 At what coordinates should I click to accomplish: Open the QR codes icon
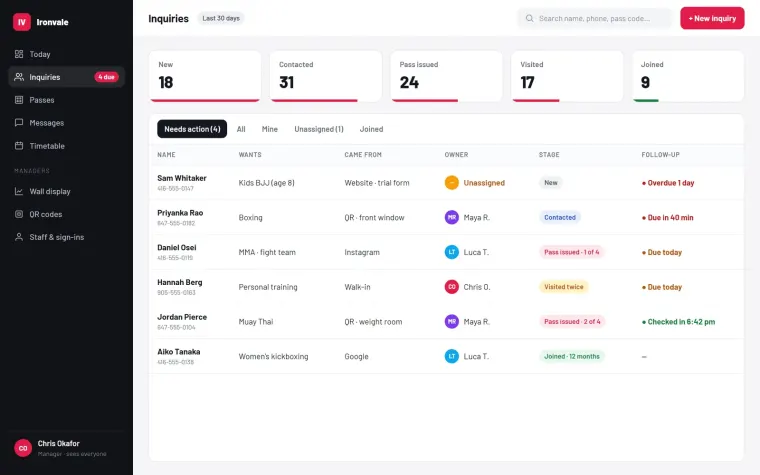tap(19, 214)
